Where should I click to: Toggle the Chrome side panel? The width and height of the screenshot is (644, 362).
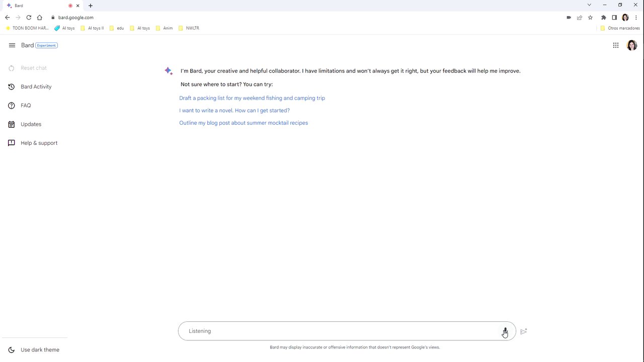point(614,18)
